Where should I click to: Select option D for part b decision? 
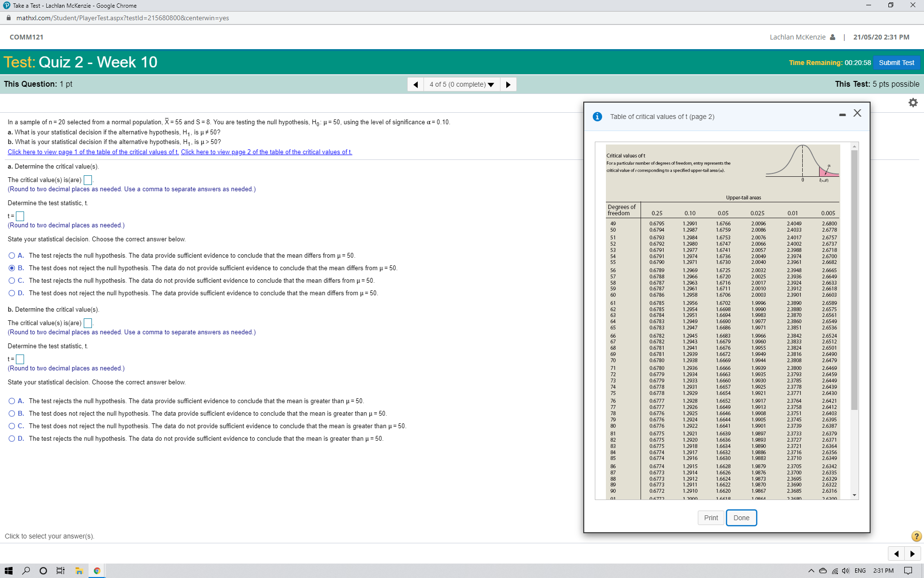coord(12,438)
